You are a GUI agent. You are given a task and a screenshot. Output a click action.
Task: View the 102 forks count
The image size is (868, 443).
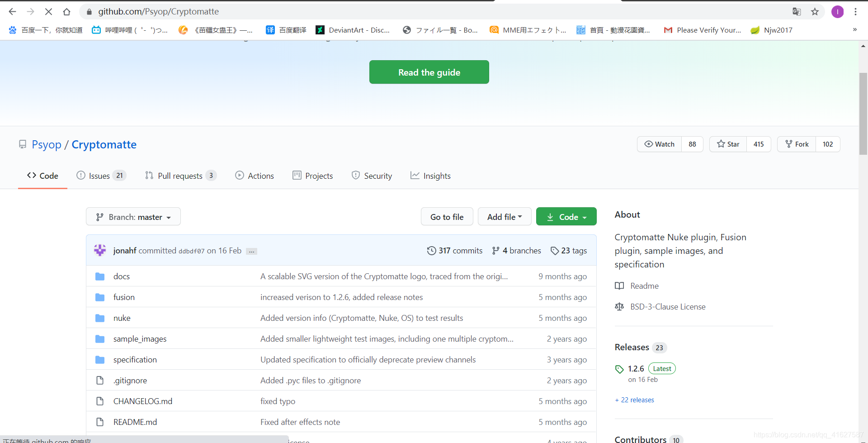(x=828, y=144)
